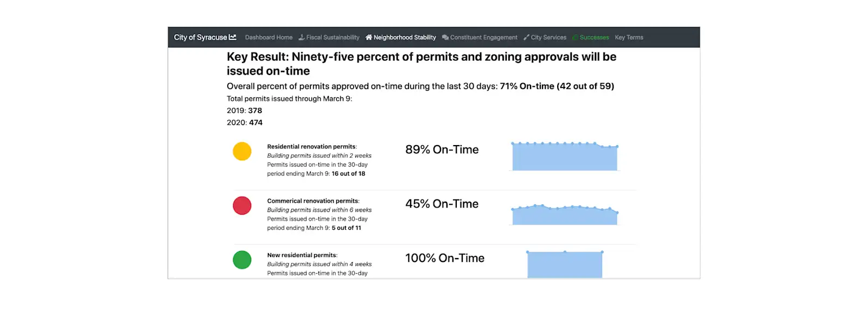Click the 45% On-Time trend chart

click(565, 215)
